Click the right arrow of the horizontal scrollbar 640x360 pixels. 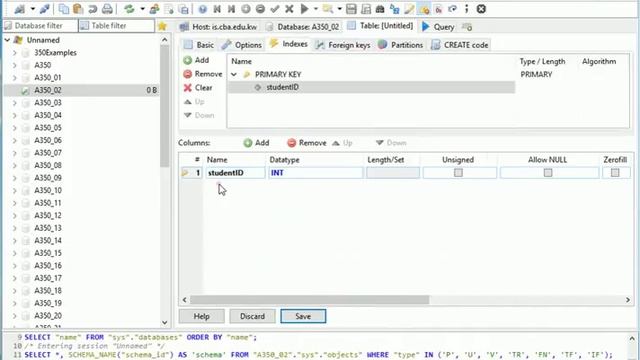pyautogui.click(x=628, y=300)
